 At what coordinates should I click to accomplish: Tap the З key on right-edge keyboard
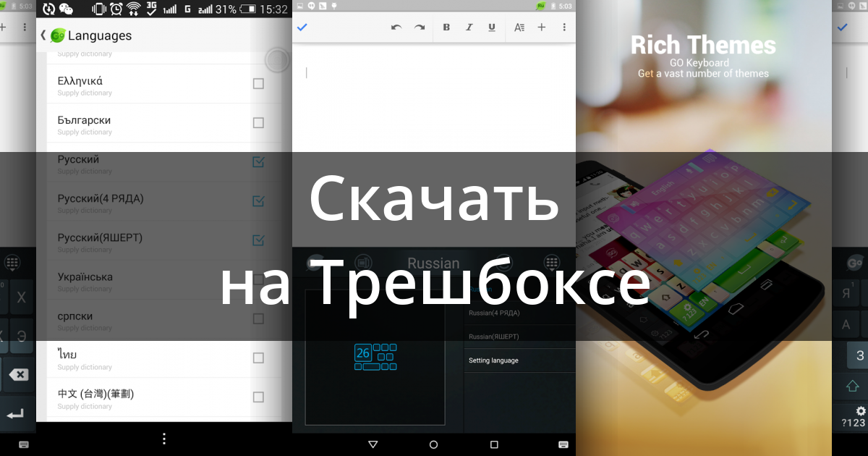(859, 355)
